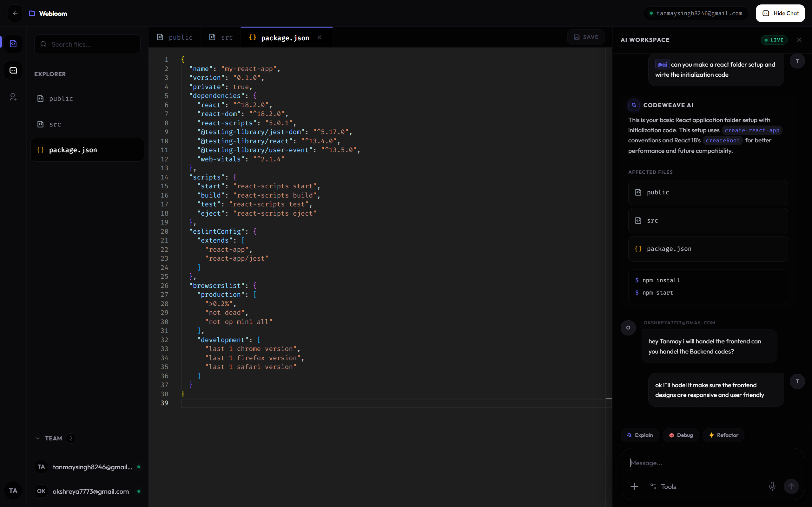
Task: Click the okshreya7773@gmail.com sender label
Action: [679, 322]
